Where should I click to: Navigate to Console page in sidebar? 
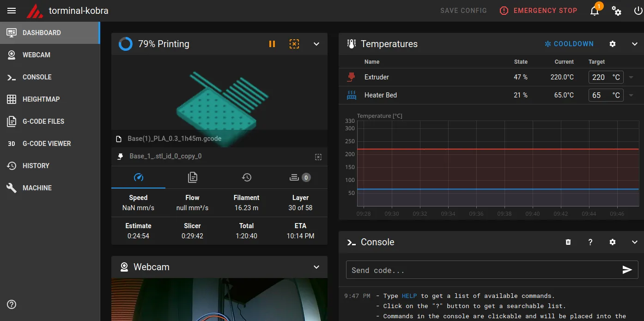tap(50, 77)
